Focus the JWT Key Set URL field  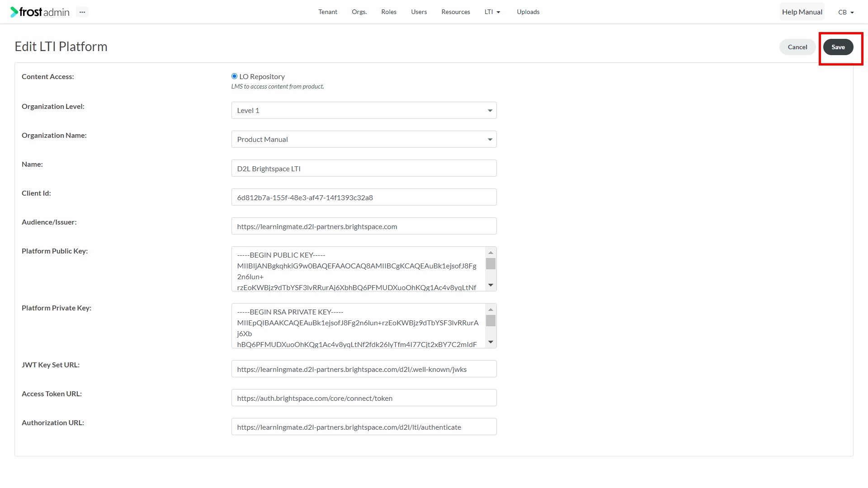tap(364, 369)
